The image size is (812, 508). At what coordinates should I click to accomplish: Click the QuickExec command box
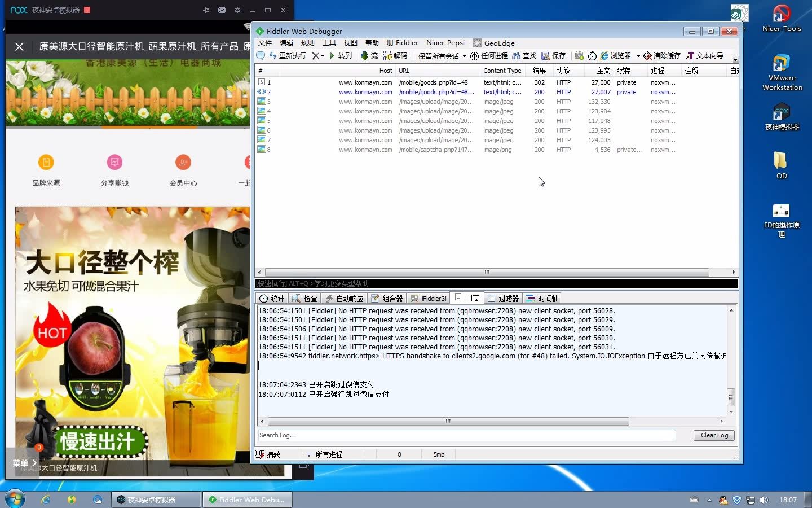pyautogui.click(x=496, y=283)
